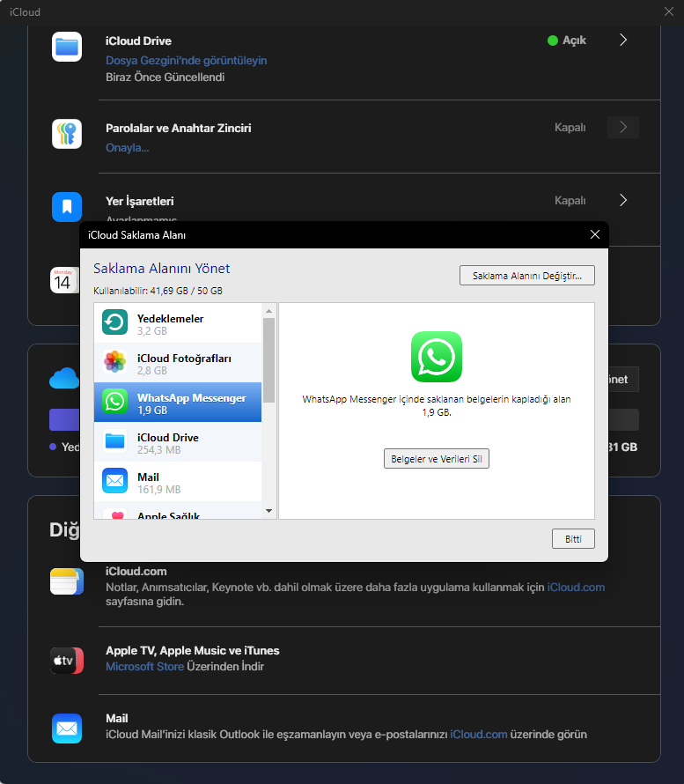Viewport: 684px width, 784px height.
Task: Select Yedeklemeler row in storage list
Action: click(177, 323)
